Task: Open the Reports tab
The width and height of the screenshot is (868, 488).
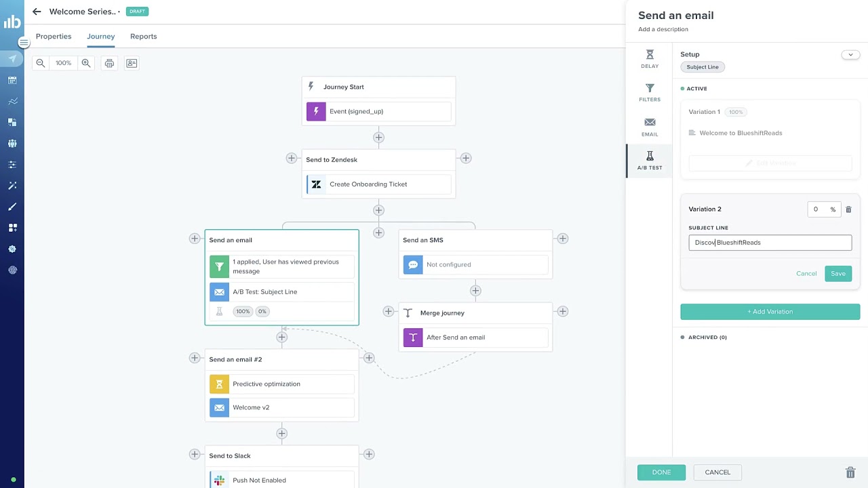Action: [x=143, y=37]
